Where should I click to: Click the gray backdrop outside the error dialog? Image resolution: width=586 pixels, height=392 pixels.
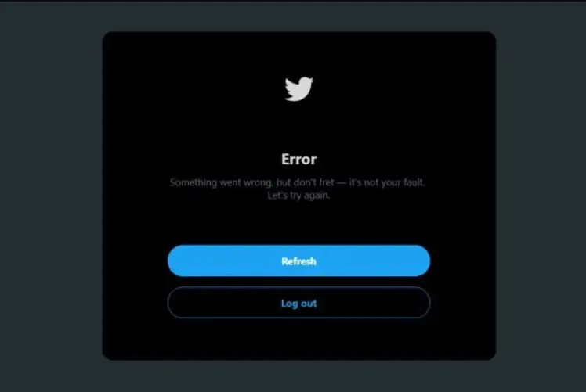50,194
